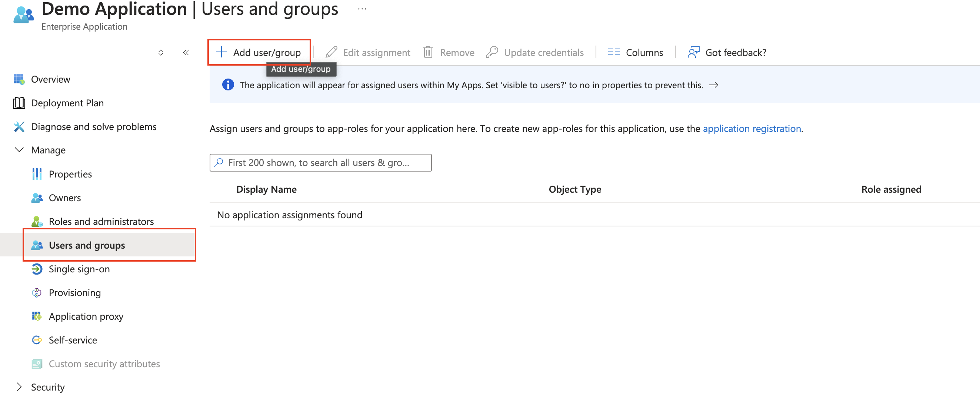Click the Provisioning cycle icon
Viewport: 980px width, 395px height.
pos(37,293)
